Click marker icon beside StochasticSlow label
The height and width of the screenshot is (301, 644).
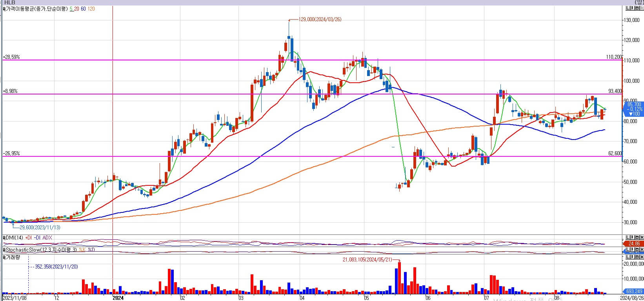4,250
